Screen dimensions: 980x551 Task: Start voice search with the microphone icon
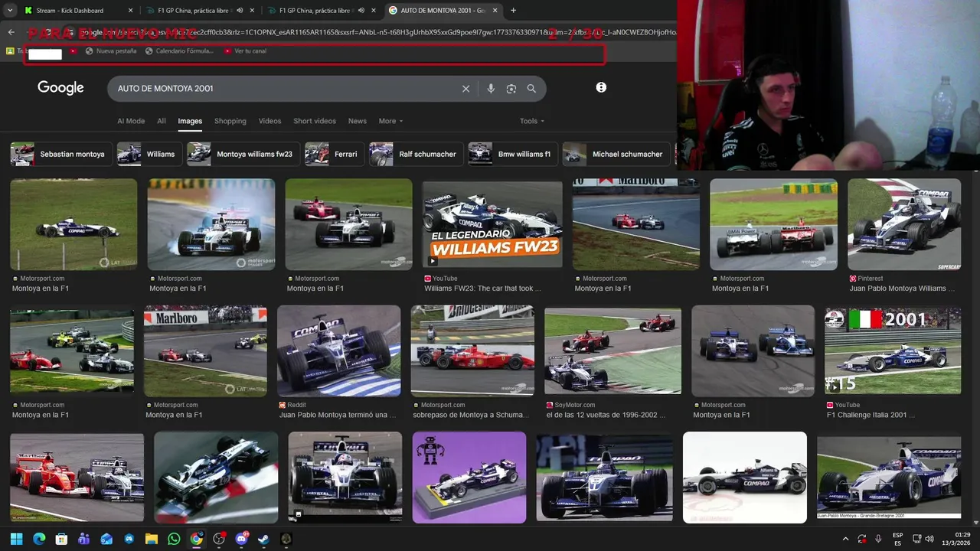[491, 89]
